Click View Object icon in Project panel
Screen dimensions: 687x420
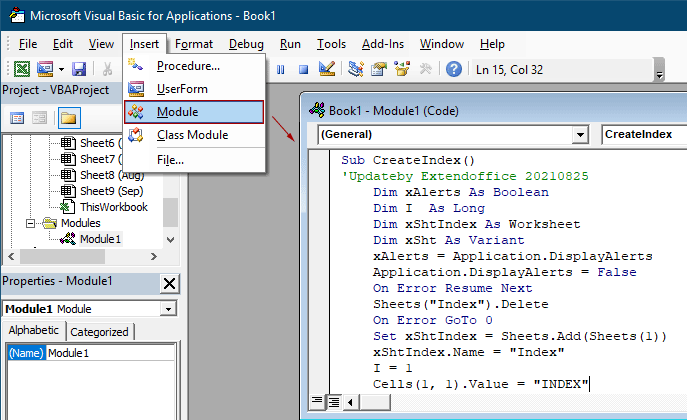(39, 118)
